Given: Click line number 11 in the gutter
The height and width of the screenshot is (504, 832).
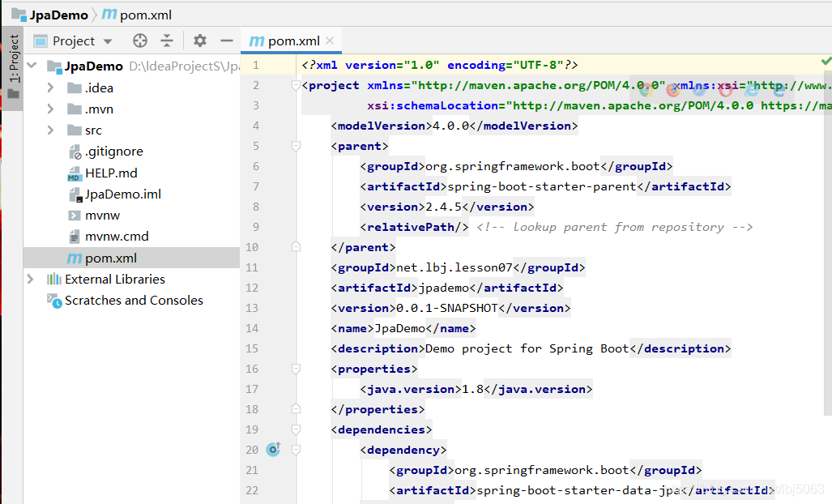Looking at the screenshot, I should pos(252,267).
